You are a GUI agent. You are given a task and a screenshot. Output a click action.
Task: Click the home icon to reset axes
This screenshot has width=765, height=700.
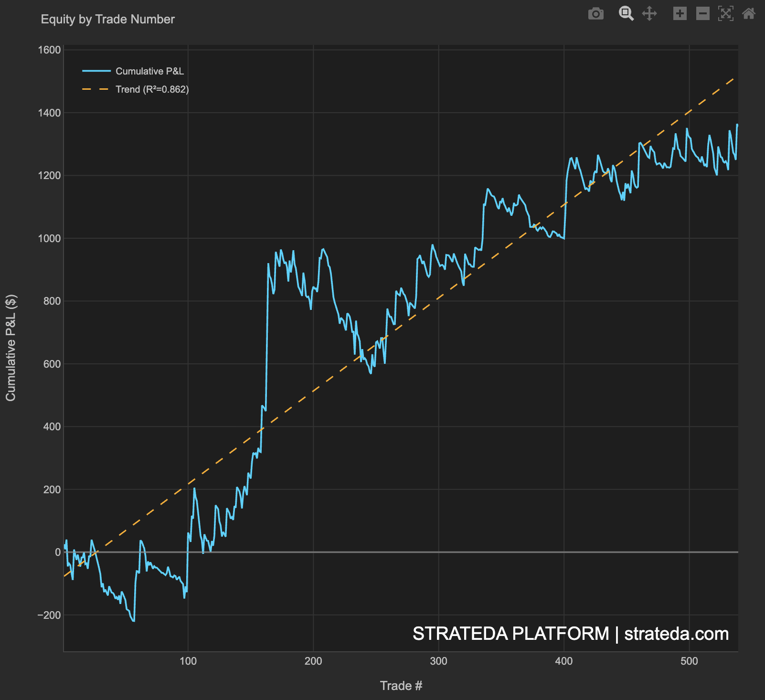(748, 14)
